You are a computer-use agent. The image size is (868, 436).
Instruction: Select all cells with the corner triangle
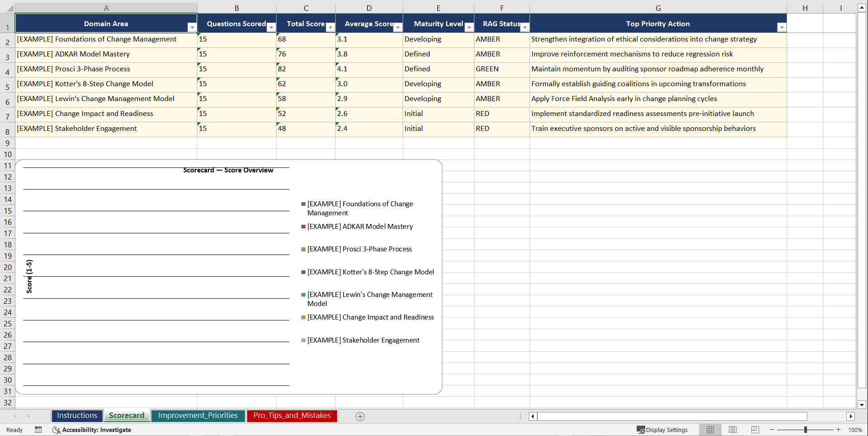pyautogui.click(x=9, y=8)
